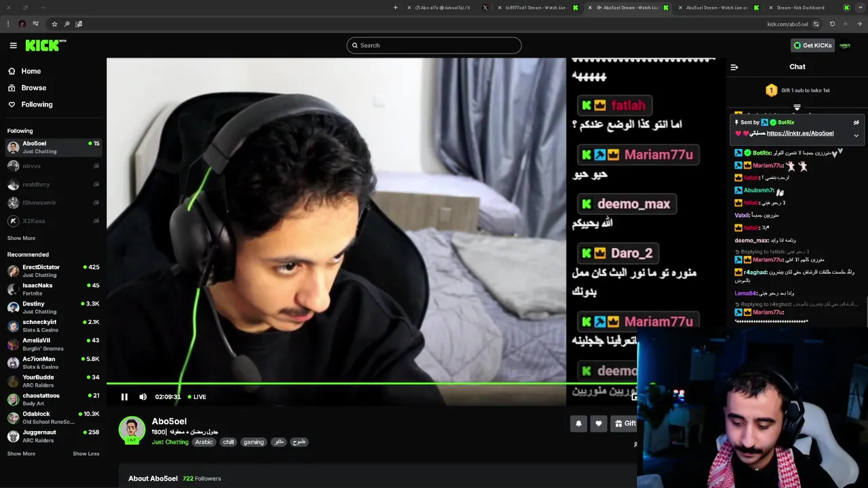Screen dimensions: 868x488
Task: Hide the pinned BotRix message
Action: tap(856, 123)
